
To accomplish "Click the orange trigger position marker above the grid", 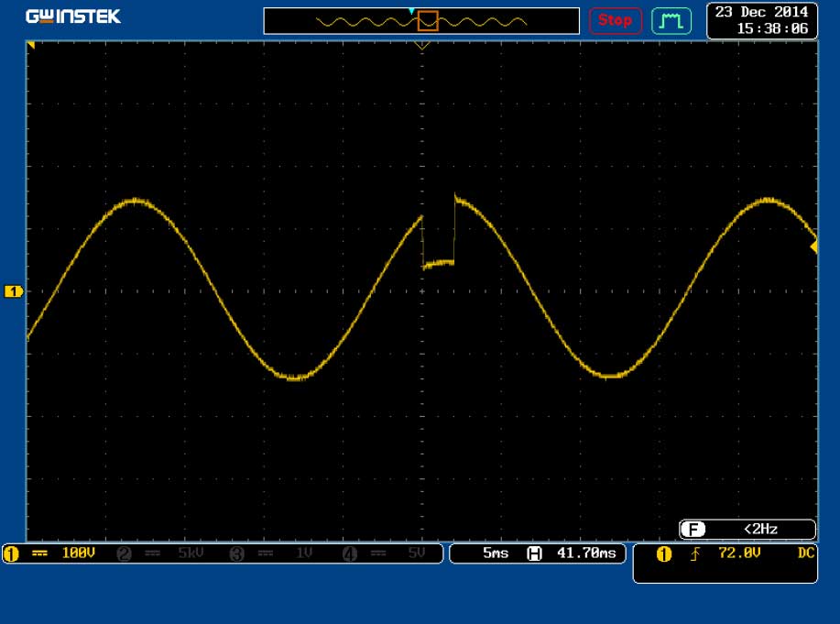I will tap(421, 45).
